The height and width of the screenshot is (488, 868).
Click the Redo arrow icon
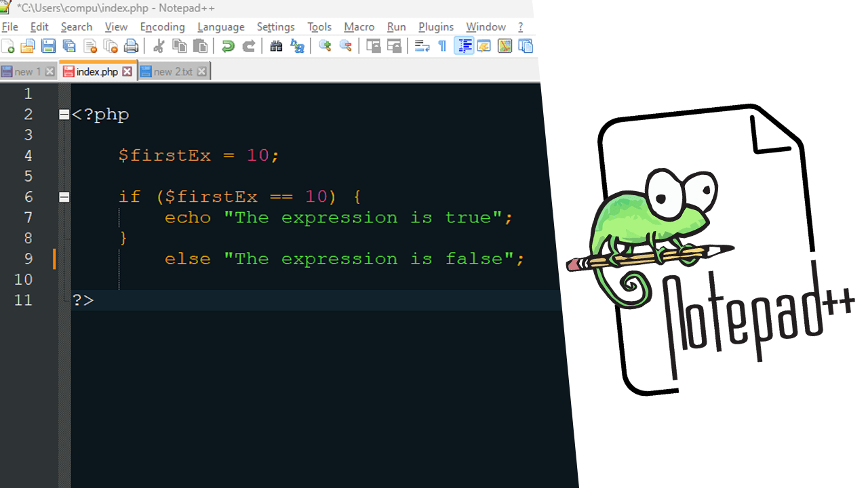click(x=249, y=46)
